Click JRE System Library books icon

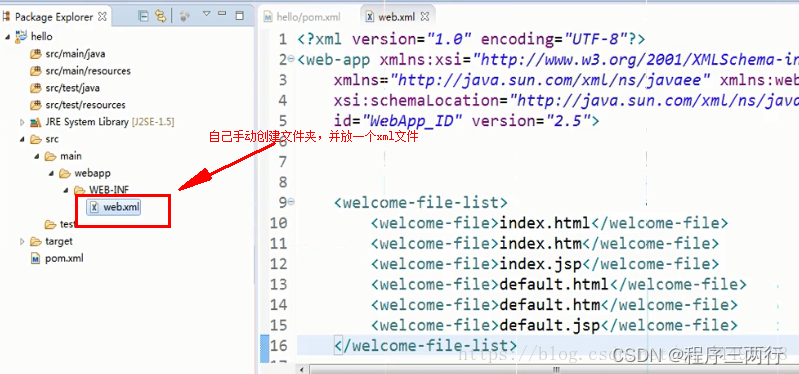click(x=35, y=122)
